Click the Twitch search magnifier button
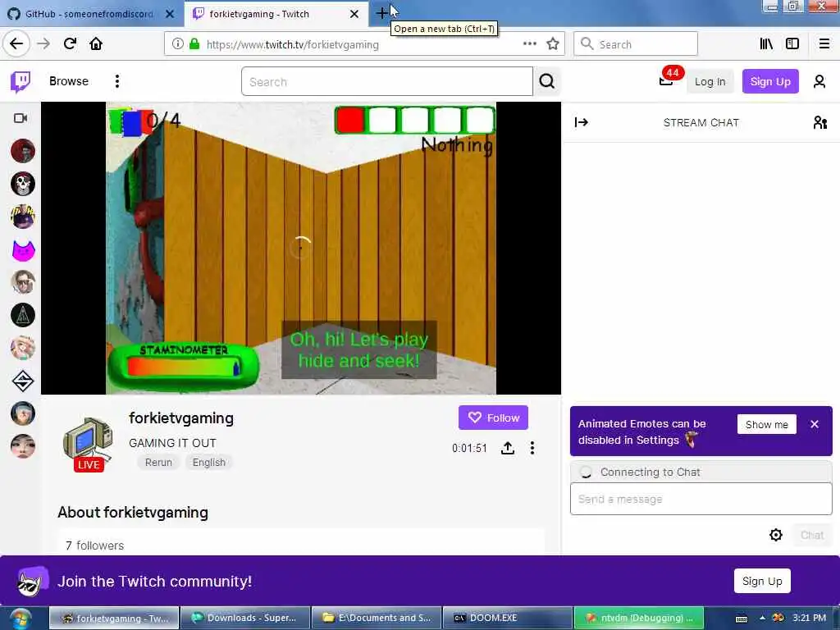Screen dimensions: 840x630 coord(547,81)
